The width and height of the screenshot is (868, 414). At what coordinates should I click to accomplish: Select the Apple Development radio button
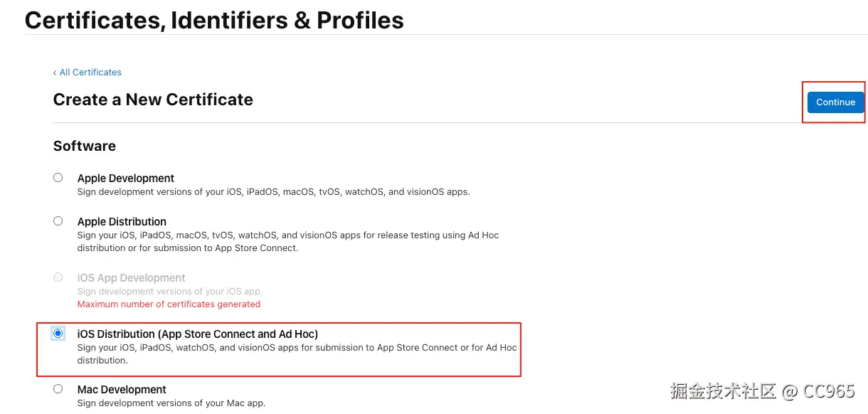(58, 178)
